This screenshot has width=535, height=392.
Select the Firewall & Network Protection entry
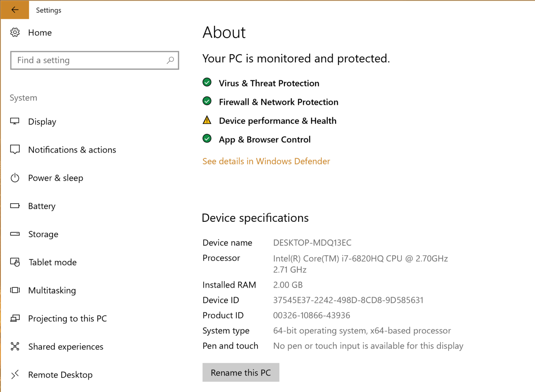[x=278, y=102]
